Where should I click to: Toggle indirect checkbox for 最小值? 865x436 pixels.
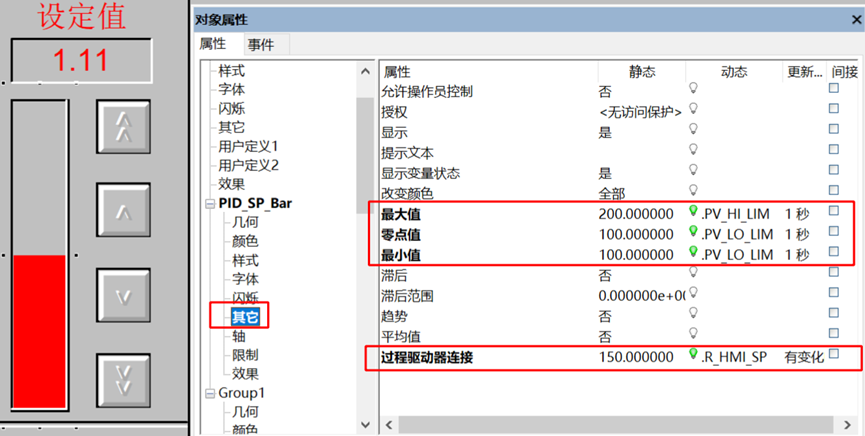click(x=834, y=252)
